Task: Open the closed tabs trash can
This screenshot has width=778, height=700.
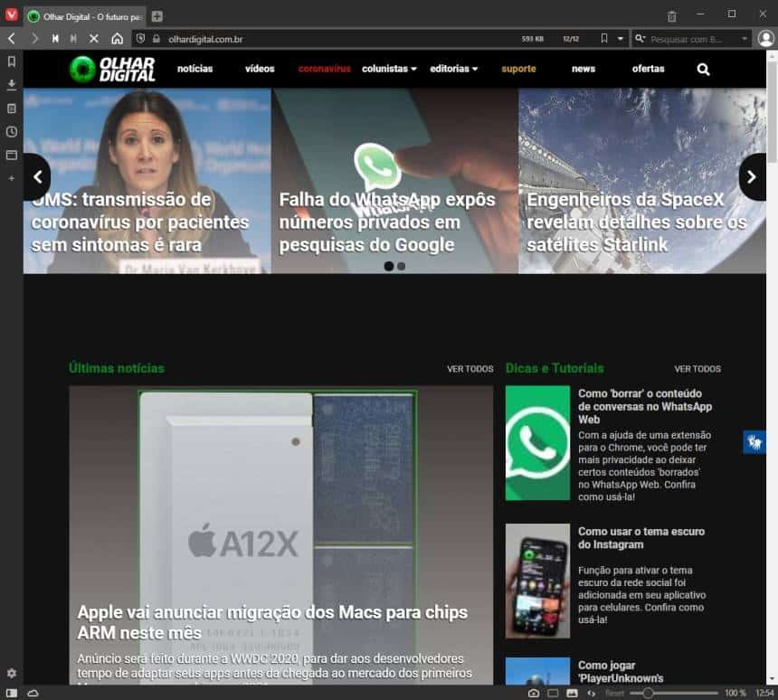Action: tap(671, 16)
